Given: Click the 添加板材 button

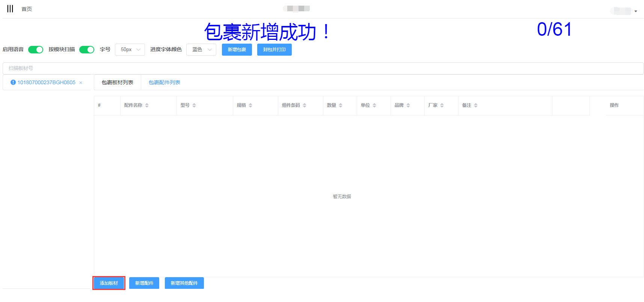Looking at the screenshot, I should tap(109, 283).
